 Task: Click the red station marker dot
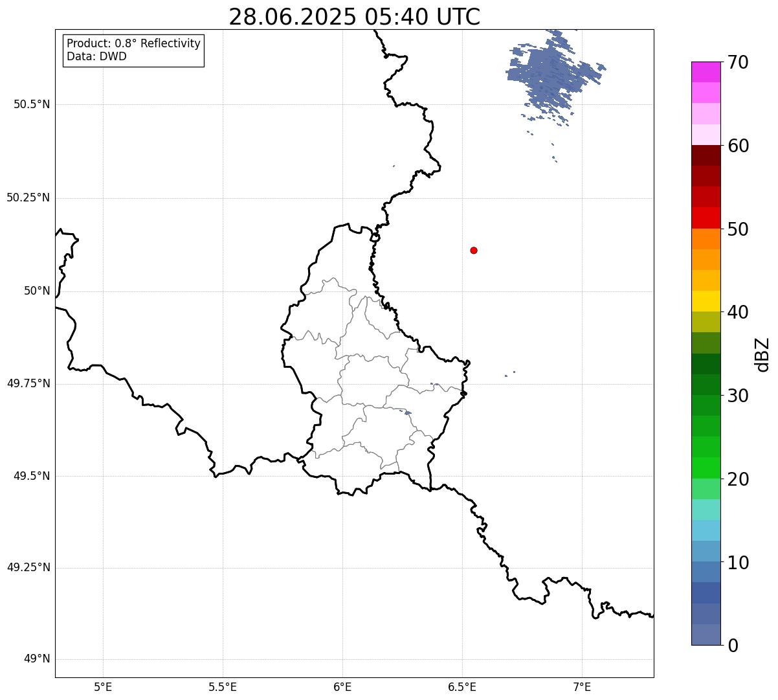(x=474, y=250)
